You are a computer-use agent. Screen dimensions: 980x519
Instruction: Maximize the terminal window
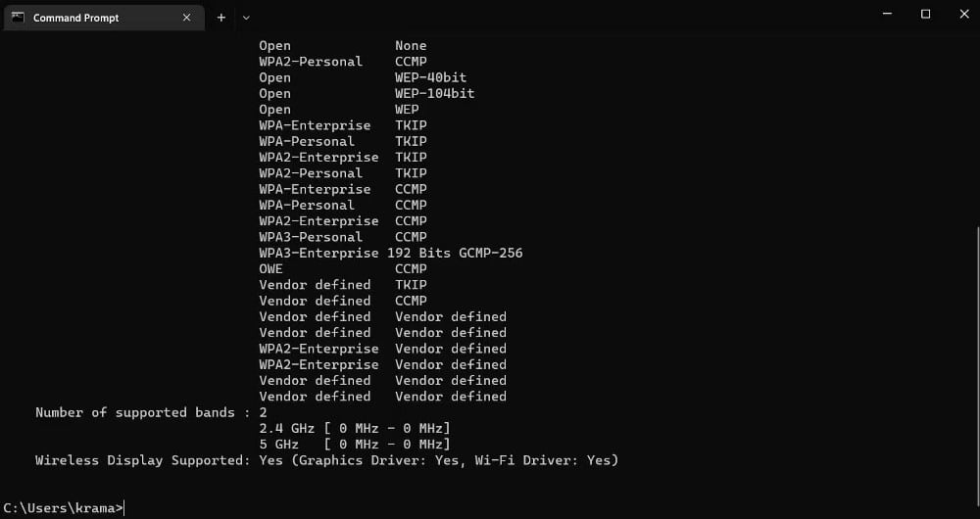(x=925, y=15)
